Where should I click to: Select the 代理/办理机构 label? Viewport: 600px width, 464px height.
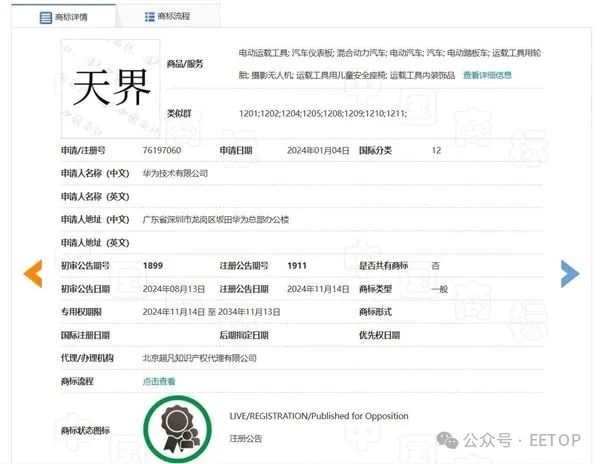[87, 358]
